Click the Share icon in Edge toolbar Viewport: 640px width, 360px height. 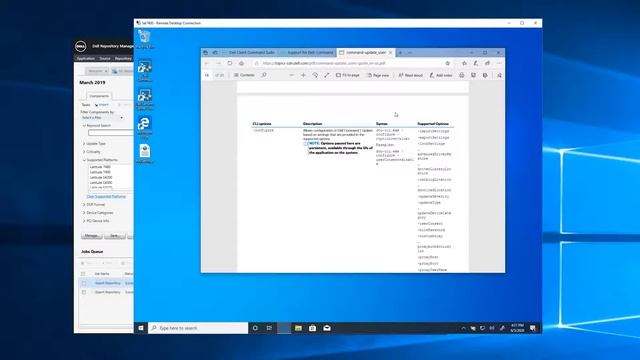pos(487,63)
